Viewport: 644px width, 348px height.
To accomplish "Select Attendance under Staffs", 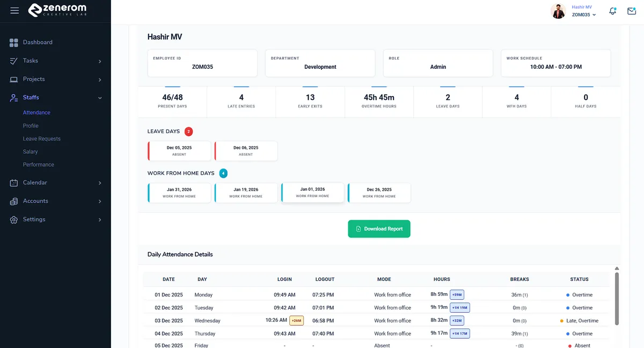I will [x=36, y=113].
